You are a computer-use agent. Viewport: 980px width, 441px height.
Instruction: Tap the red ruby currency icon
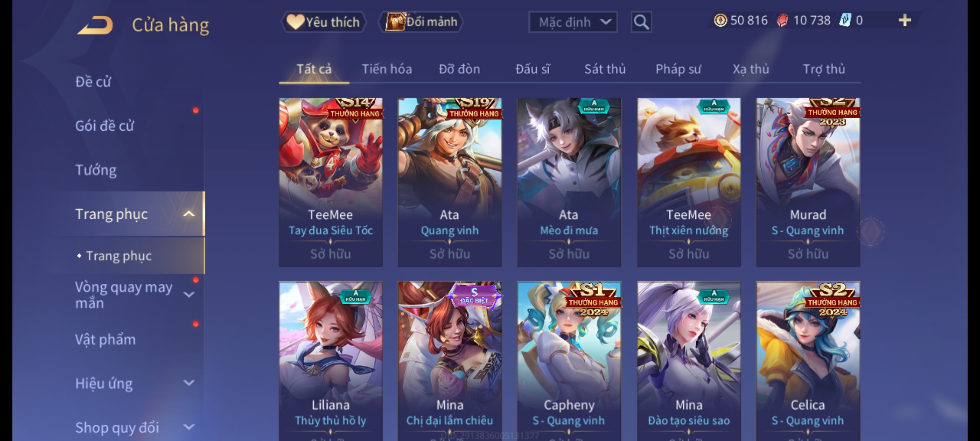pos(782,20)
